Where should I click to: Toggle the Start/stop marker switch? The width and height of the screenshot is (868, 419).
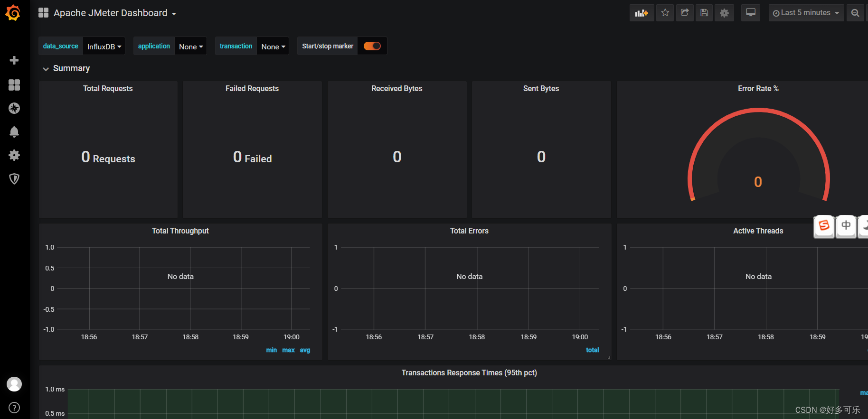(372, 46)
